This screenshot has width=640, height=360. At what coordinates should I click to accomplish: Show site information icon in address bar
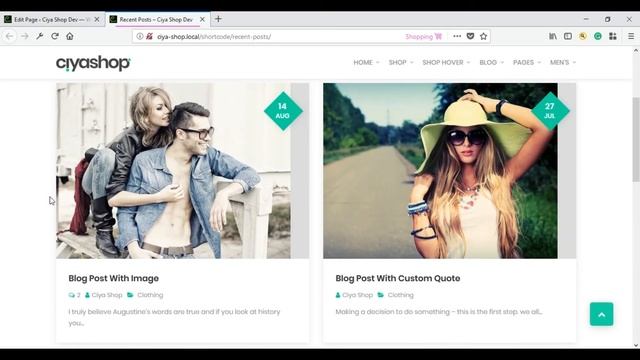[140, 36]
